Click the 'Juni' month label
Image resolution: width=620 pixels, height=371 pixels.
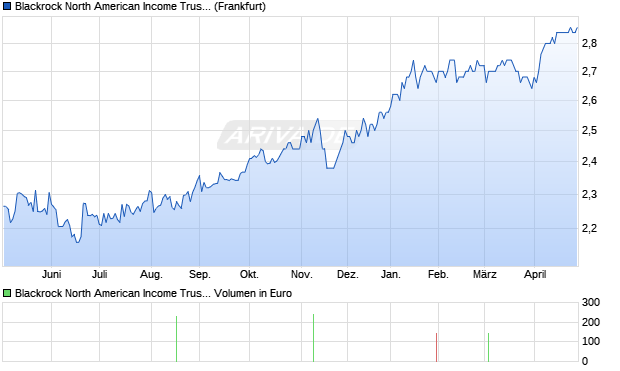pos(51,274)
